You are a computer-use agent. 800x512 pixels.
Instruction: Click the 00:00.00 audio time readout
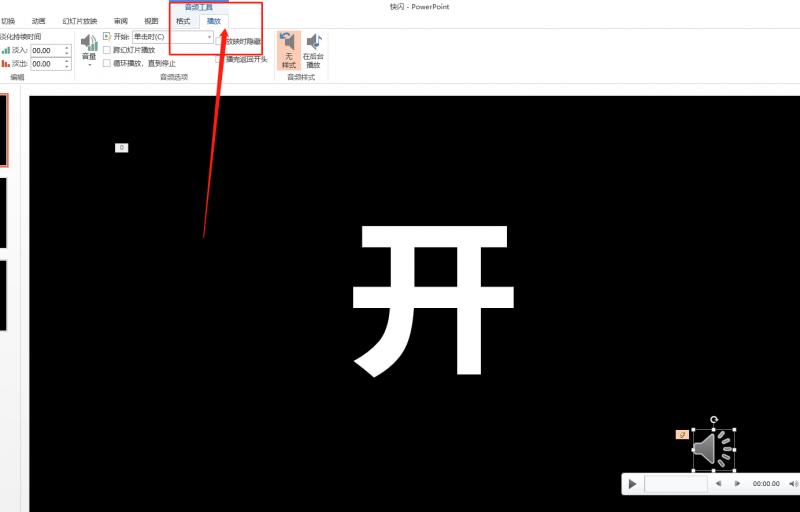(x=766, y=483)
